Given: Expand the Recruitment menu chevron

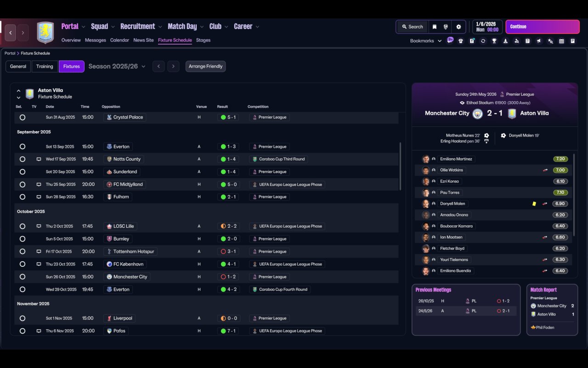Looking at the screenshot, I should tap(159, 27).
